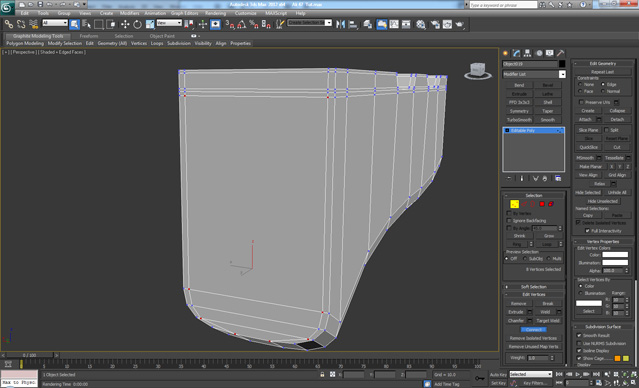The image size is (639, 388).
Task: Click the ViewCube in the viewport
Action: [478, 71]
